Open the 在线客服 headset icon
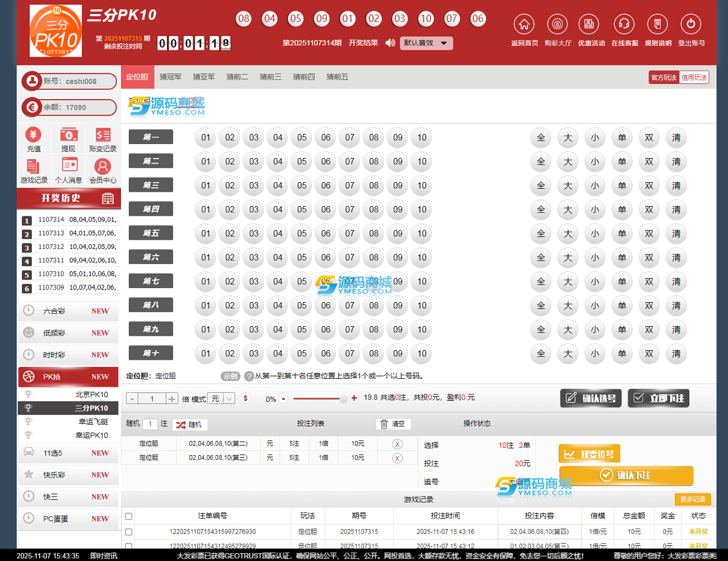Image resolution: width=728 pixels, height=561 pixels. coord(624,25)
